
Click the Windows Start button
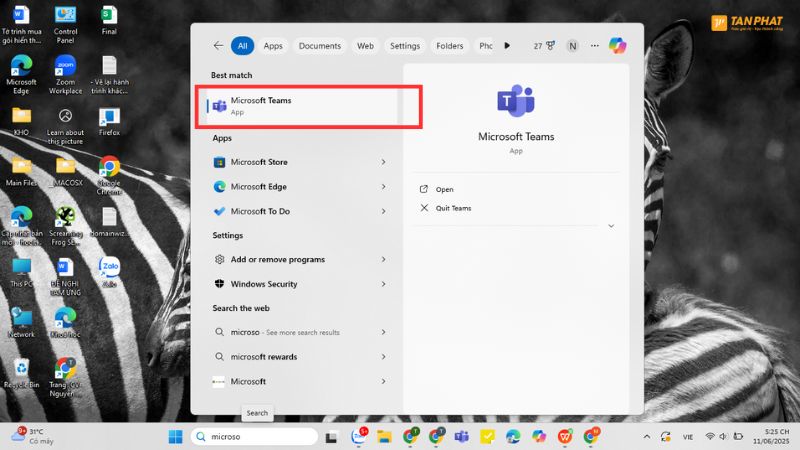point(176,437)
